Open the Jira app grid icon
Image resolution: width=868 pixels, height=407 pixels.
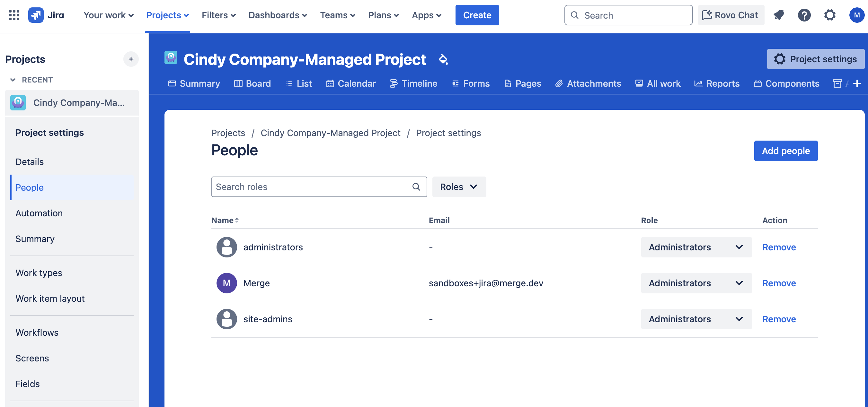(x=14, y=15)
